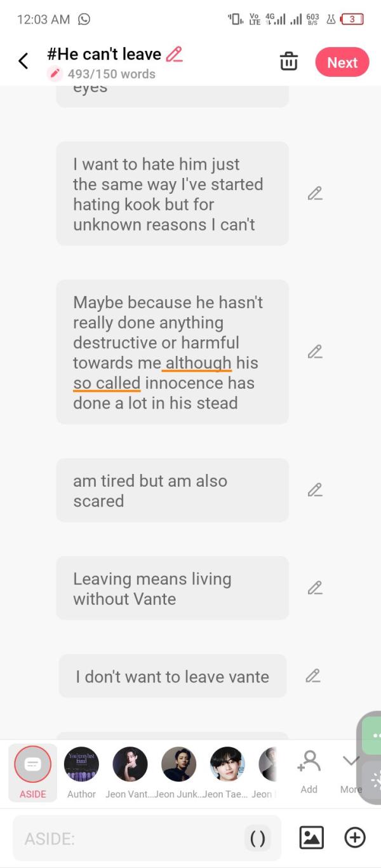Edit the title "#He can't leave" pencil
Viewport: 381px width, 868px height.
[x=174, y=54]
